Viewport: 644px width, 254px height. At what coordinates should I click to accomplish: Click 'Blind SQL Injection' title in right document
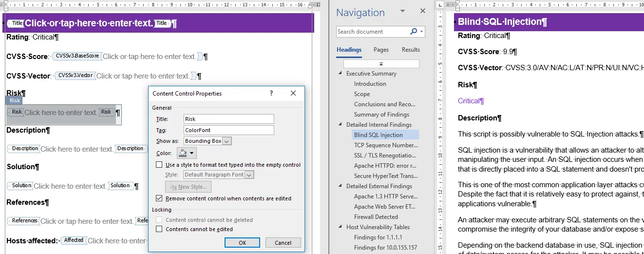(x=500, y=22)
